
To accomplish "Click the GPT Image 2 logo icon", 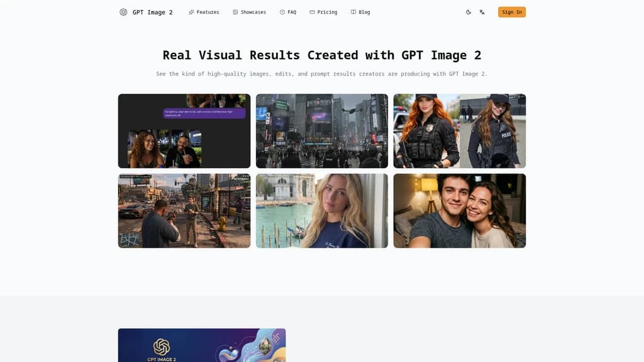I will pyautogui.click(x=123, y=13).
